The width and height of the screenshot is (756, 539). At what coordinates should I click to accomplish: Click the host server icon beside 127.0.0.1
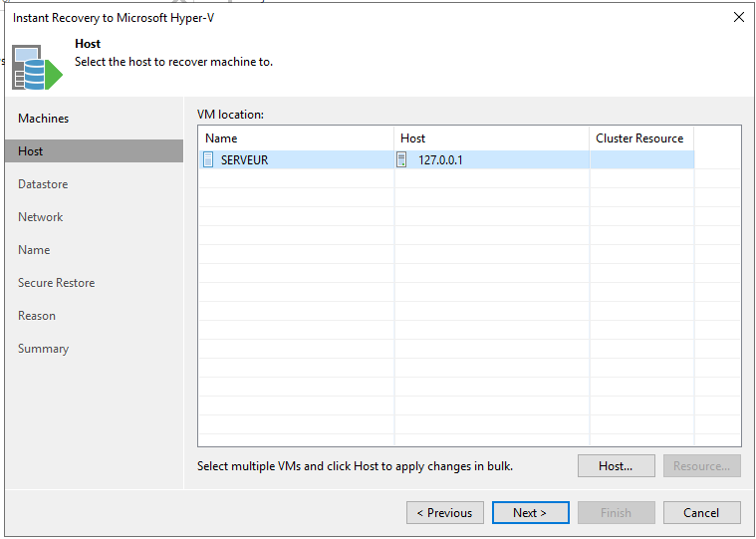(402, 159)
